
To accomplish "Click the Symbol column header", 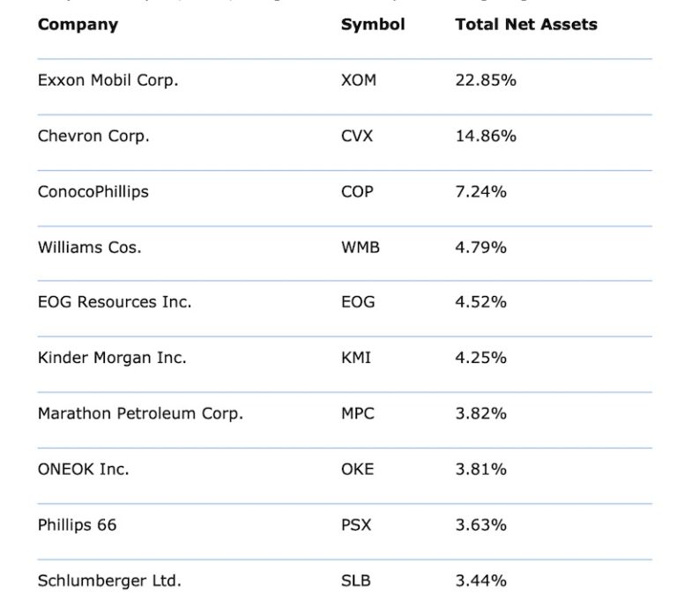I will point(373,25).
